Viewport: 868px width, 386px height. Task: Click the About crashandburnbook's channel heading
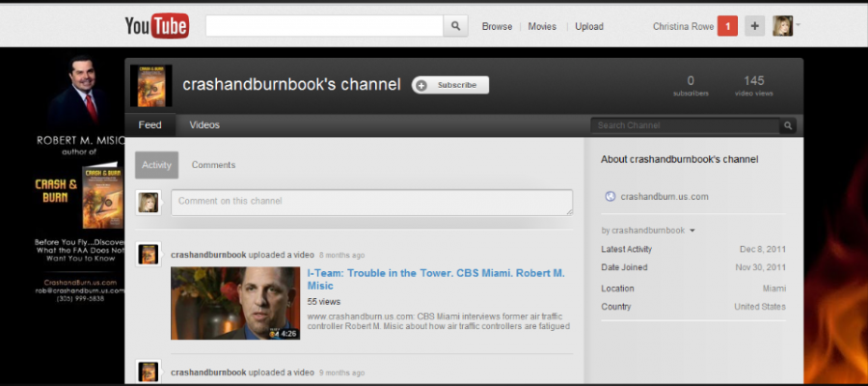(x=680, y=159)
